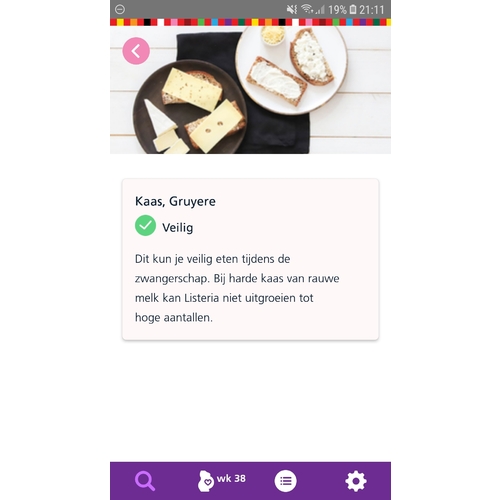Tap the do-not-disturb circle icon
The image size is (500, 500).
[x=120, y=9]
